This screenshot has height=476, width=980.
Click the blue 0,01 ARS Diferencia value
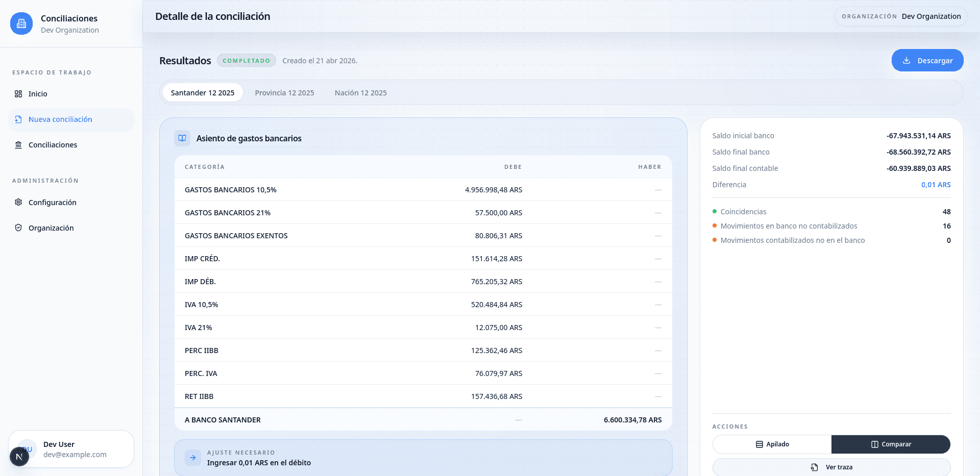pos(936,185)
